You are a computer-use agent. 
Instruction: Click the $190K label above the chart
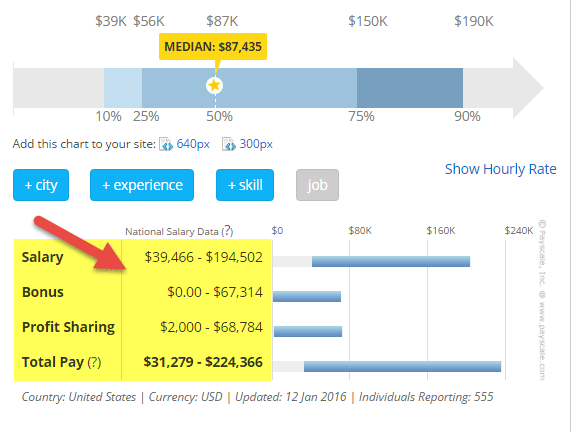(474, 21)
